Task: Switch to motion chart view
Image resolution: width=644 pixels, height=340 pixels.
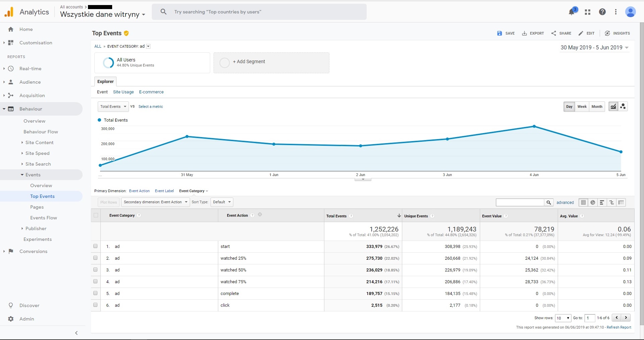Action: point(623,107)
